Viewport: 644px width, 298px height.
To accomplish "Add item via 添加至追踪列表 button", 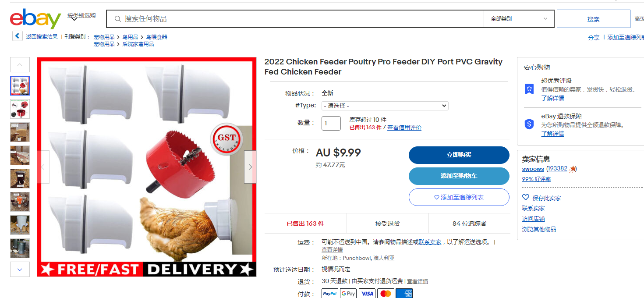I will (459, 197).
